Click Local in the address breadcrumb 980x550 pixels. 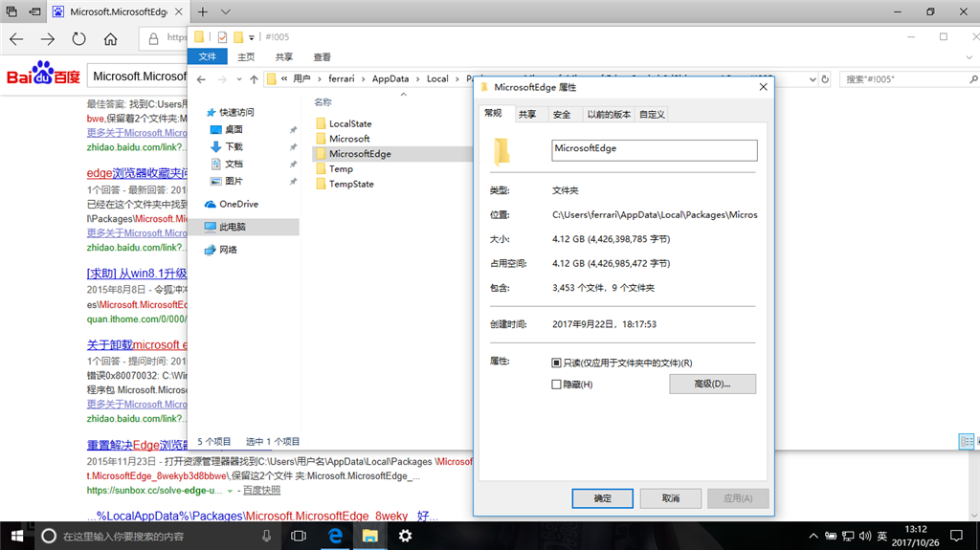click(437, 78)
